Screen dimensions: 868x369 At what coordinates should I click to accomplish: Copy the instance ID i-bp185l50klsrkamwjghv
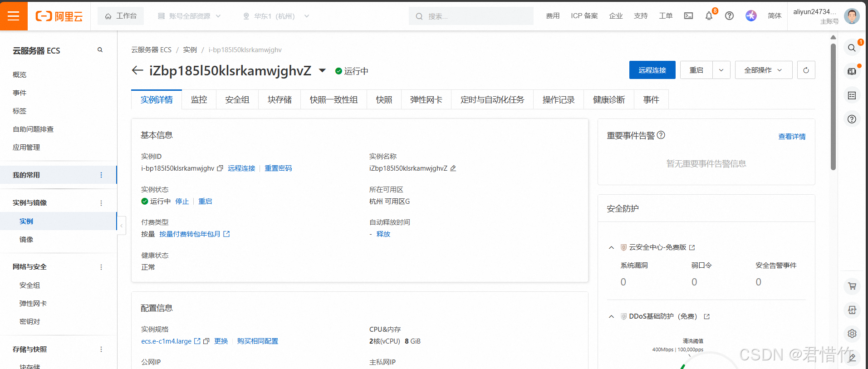[x=220, y=168]
